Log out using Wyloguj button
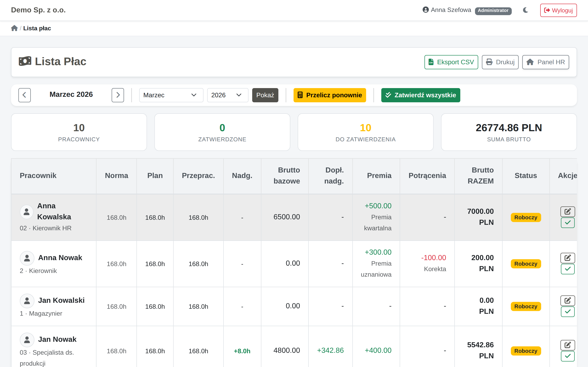588x367 pixels. tap(558, 10)
